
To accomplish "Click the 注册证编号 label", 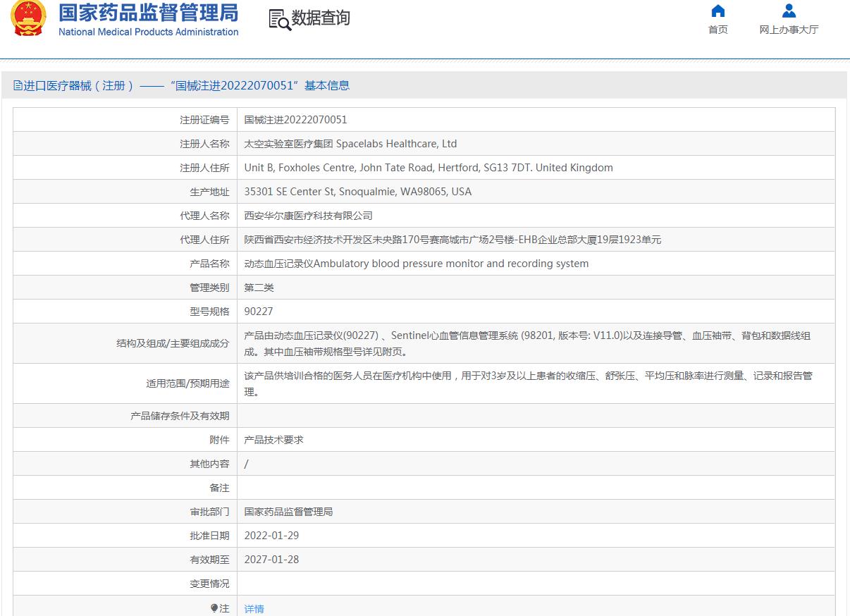I will pos(204,120).
